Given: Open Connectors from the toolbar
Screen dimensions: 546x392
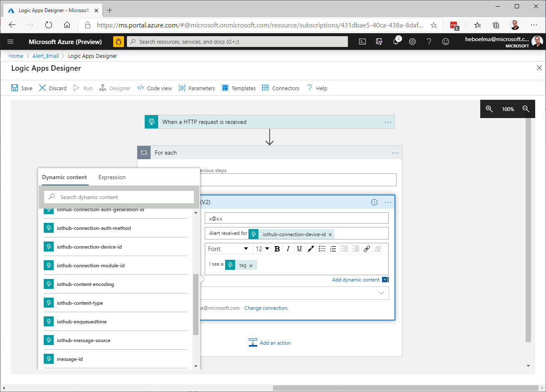Looking at the screenshot, I should click(x=281, y=88).
